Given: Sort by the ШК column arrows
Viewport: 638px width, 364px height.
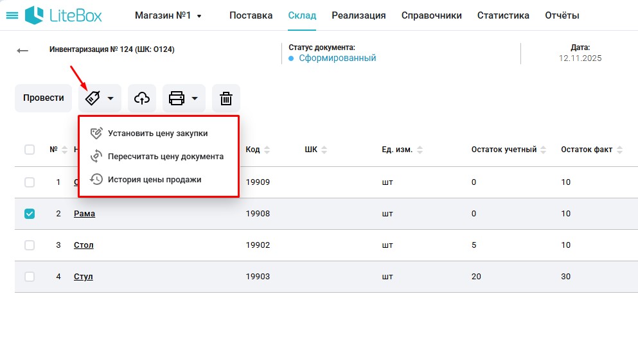Looking at the screenshot, I should pos(324,150).
